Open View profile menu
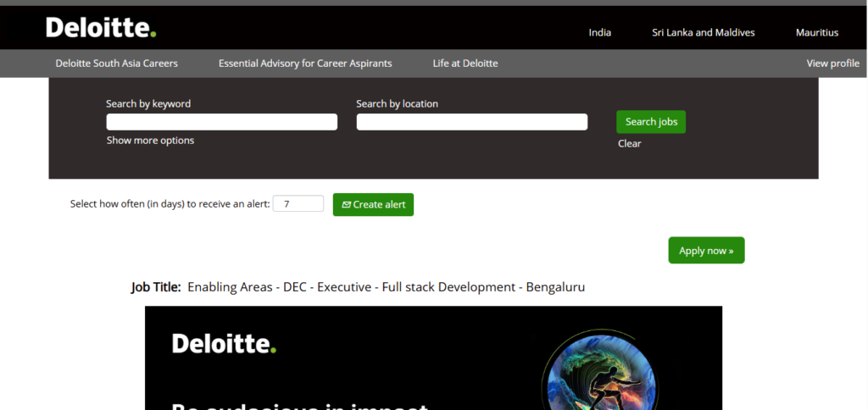868x410 pixels. pos(832,63)
